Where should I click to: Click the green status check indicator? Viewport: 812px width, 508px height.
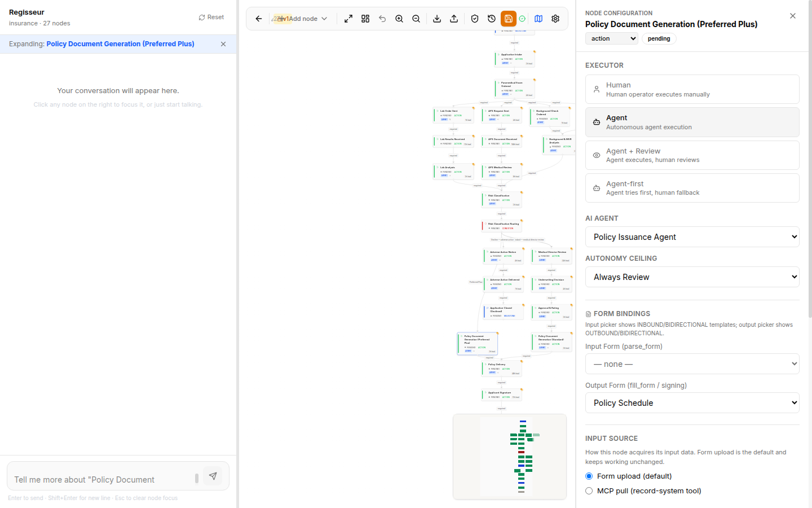522,19
